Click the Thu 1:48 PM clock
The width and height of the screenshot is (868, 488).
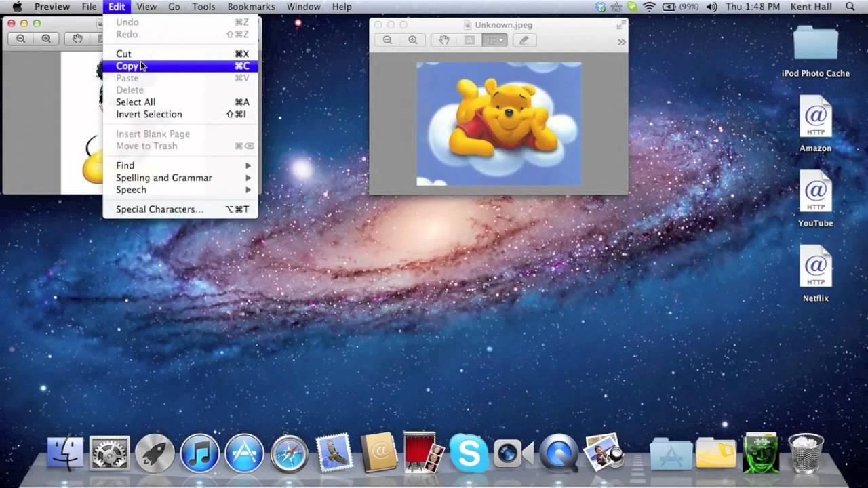(x=753, y=7)
